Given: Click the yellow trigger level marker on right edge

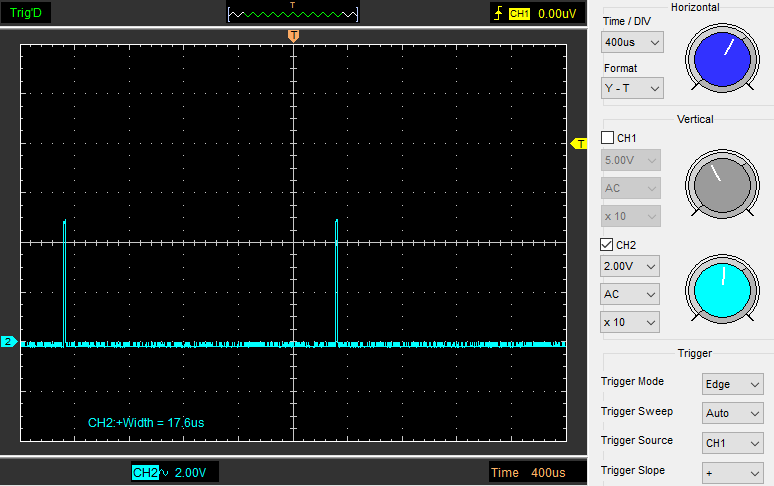Looking at the screenshot, I should [578, 144].
